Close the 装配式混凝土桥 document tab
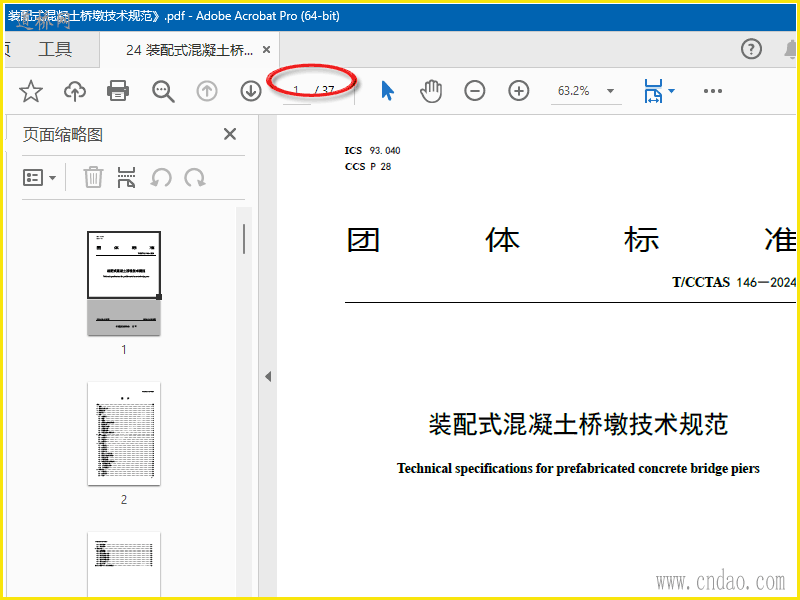 click(x=266, y=49)
